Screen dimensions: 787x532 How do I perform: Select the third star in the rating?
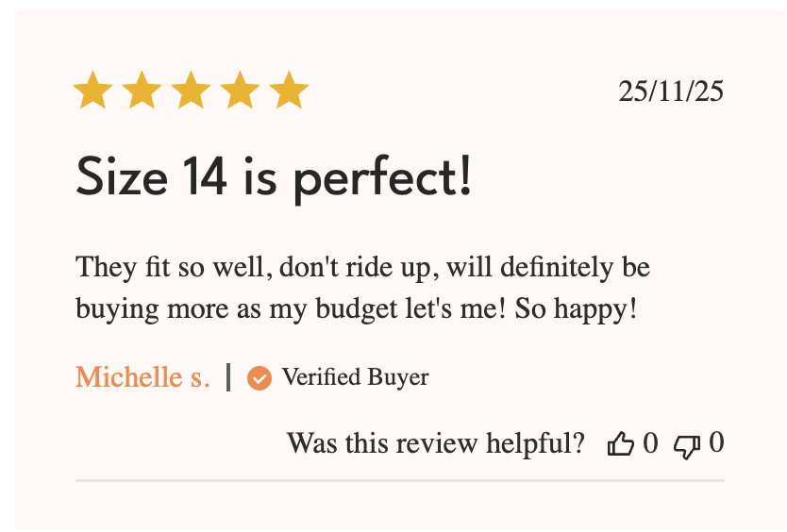pos(191,91)
